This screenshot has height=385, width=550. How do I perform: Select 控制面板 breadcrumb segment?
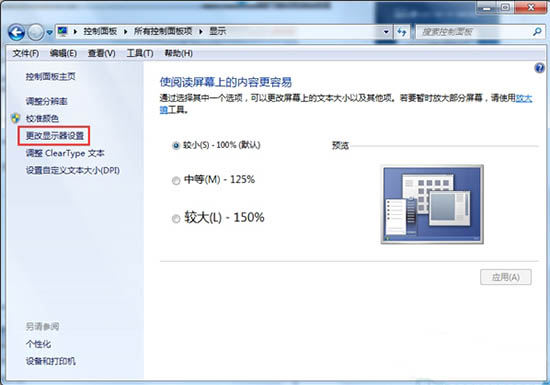[x=100, y=32]
